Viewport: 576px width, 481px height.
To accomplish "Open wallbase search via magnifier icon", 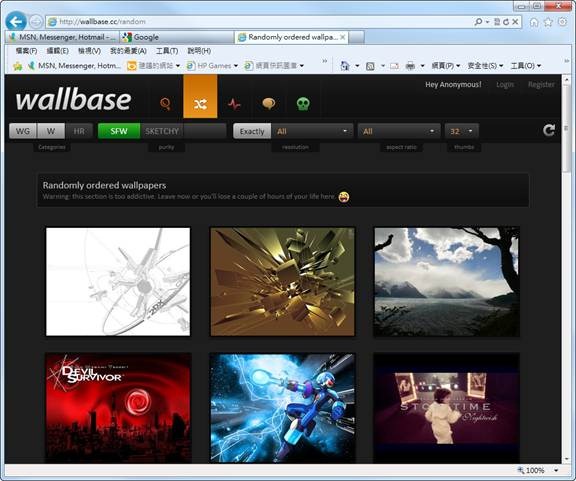I will [x=165, y=104].
